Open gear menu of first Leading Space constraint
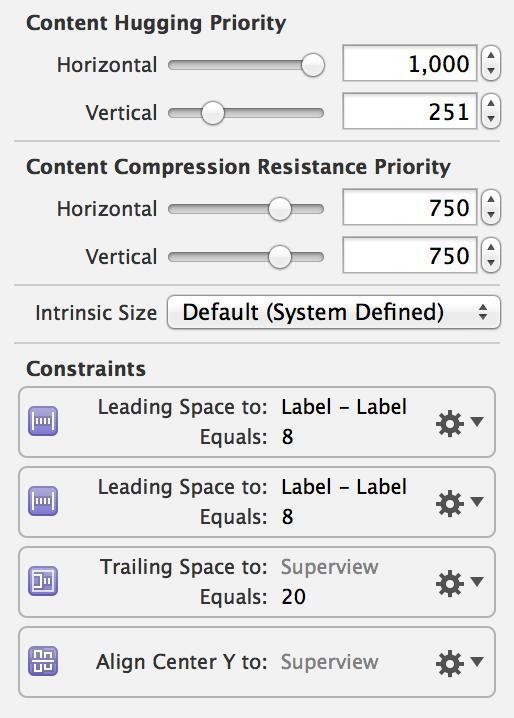The width and height of the screenshot is (514, 718). [x=459, y=424]
